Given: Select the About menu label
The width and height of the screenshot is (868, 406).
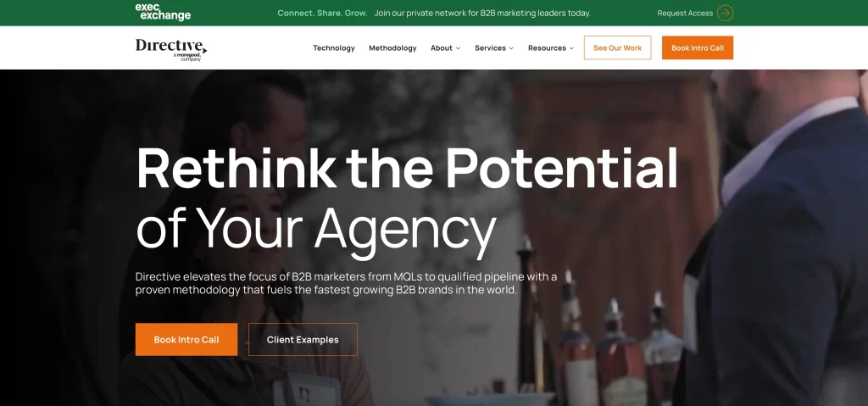Looking at the screenshot, I should coord(441,48).
